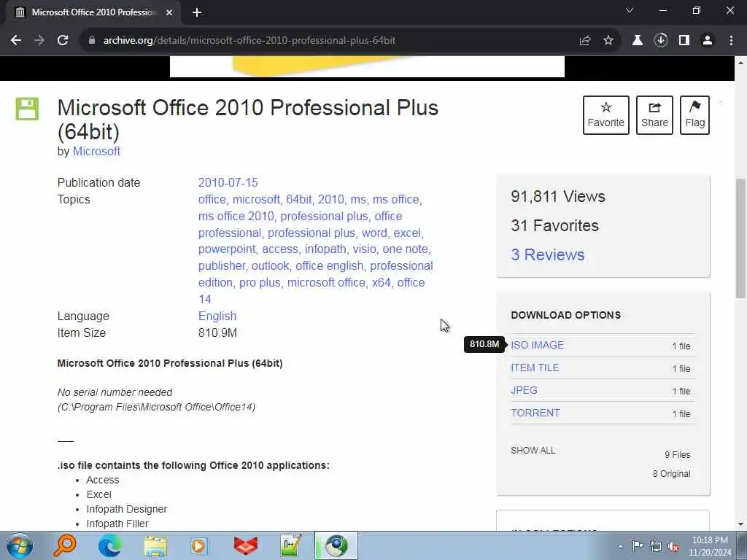Download the TORRENT file
The width and height of the screenshot is (747, 560).
(535, 413)
